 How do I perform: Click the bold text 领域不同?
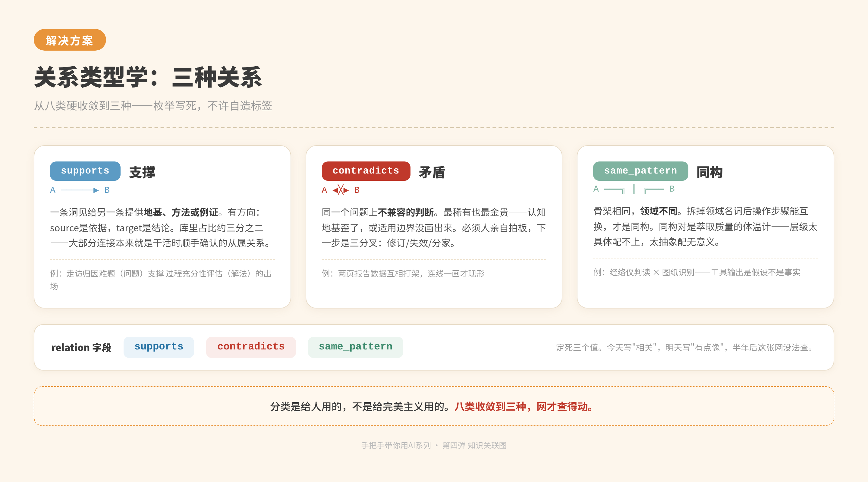coord(659,211)
